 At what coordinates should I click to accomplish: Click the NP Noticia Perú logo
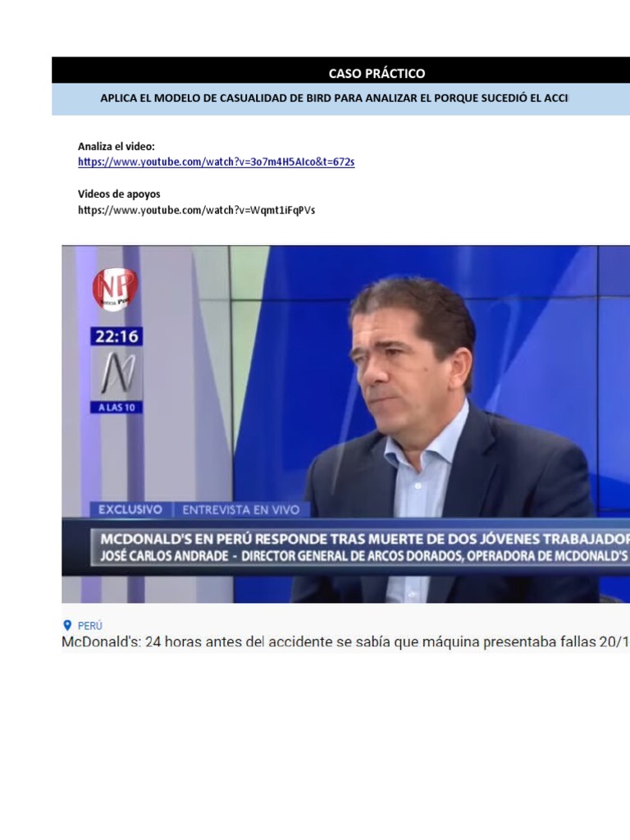tap(115, 290)
